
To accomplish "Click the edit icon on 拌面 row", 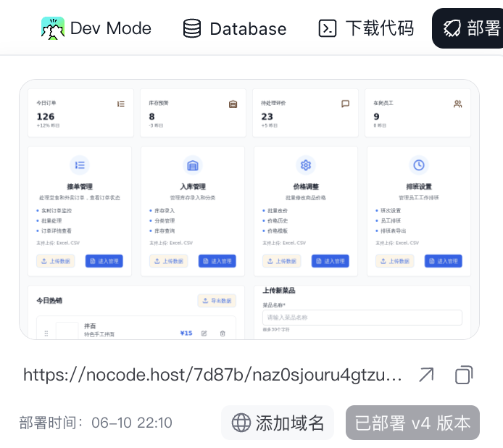I will [x=204, y=333].
